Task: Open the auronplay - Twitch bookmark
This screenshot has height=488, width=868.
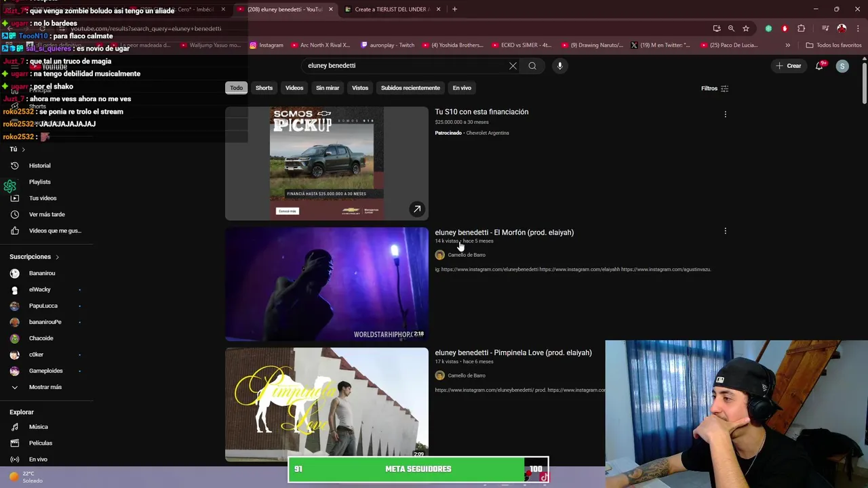Action: coord(387,45)
